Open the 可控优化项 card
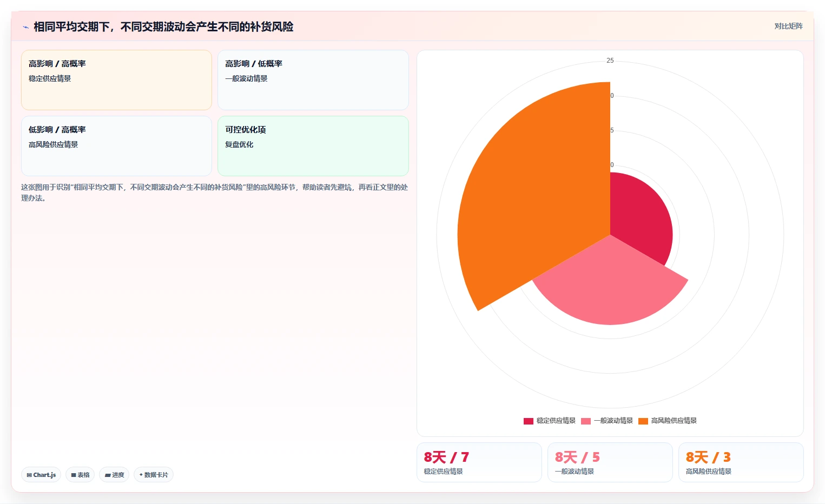This screenshot has height=504, width=825. (x=313, y=146)
